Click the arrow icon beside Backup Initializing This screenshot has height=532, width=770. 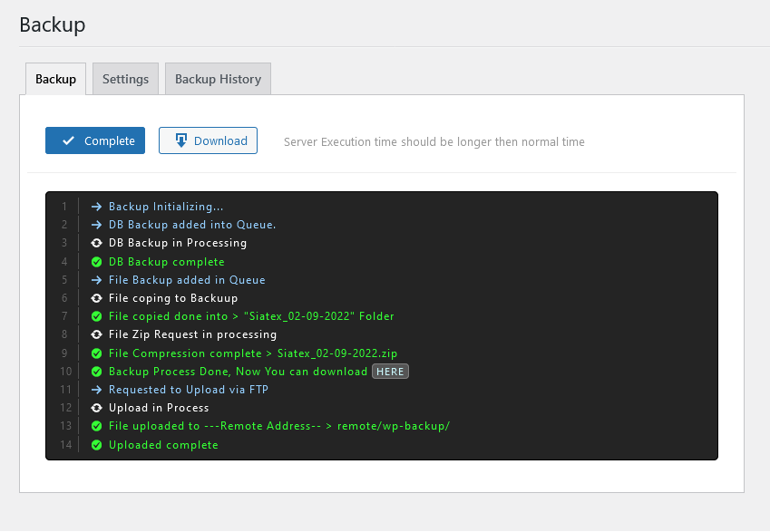pos(96,206)
